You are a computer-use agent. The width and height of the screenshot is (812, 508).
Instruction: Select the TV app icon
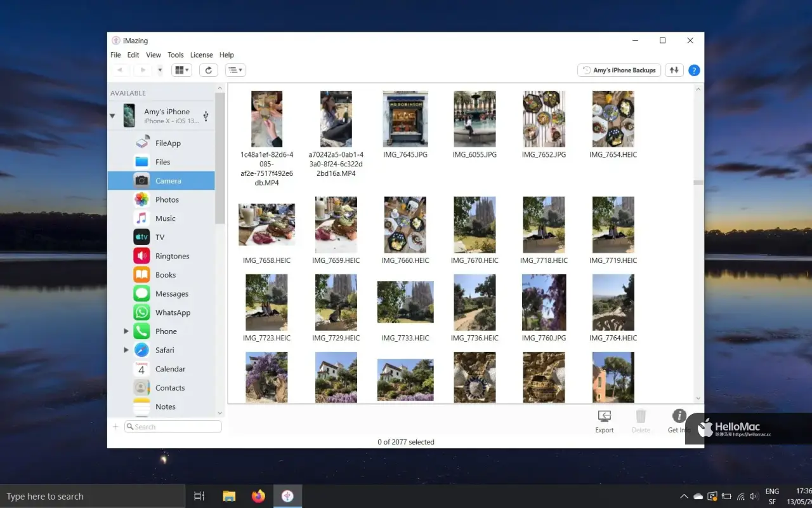[141, 237]
